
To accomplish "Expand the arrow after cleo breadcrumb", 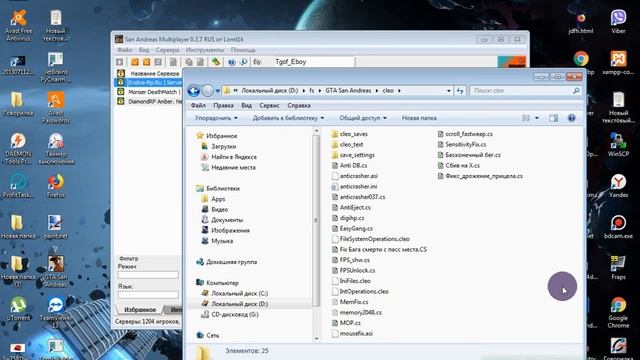I will (x=399, y=91).
